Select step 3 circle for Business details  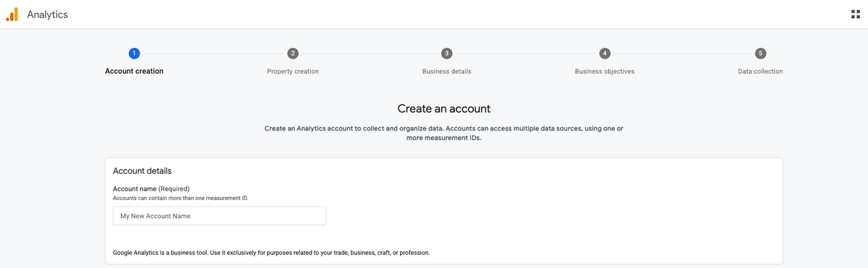447,53
